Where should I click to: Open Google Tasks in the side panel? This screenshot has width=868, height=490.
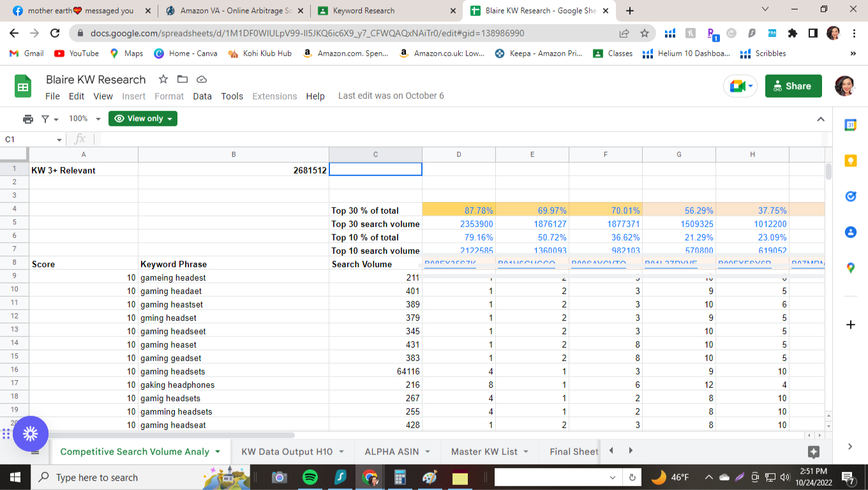pyautogui.click(x=850, y=197)
